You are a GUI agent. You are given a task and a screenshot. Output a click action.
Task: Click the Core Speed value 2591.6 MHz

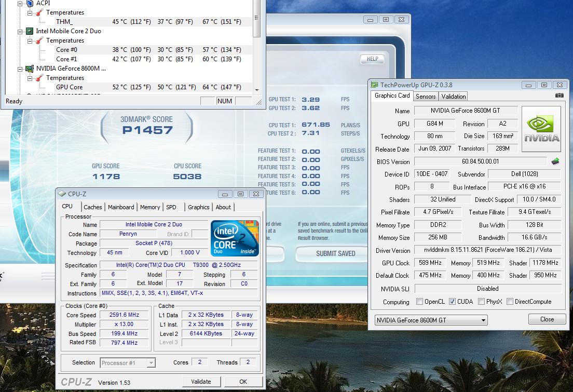point(124,315)
